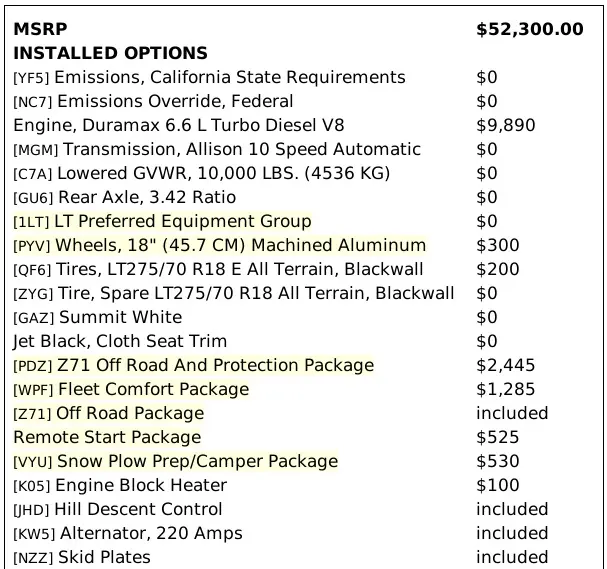Click the $9,890 engine price
Viewport: 607px width, 569px height.
coord(506,125)
